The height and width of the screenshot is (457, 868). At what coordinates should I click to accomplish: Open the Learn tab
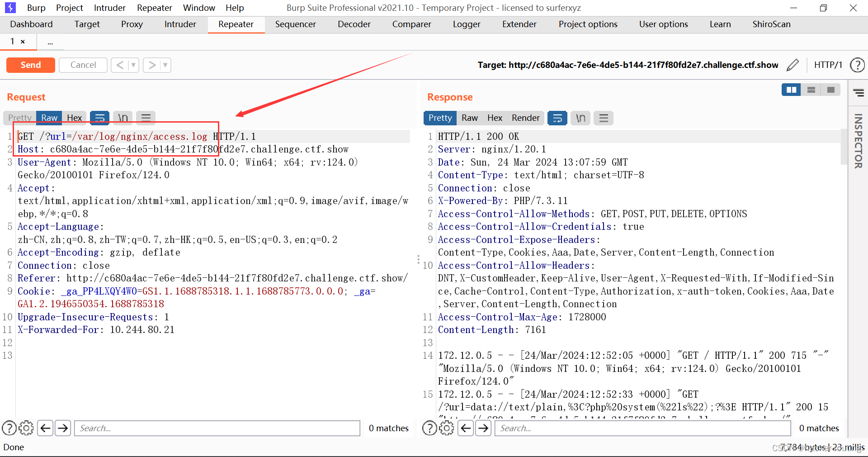click(x=720, y=24)
